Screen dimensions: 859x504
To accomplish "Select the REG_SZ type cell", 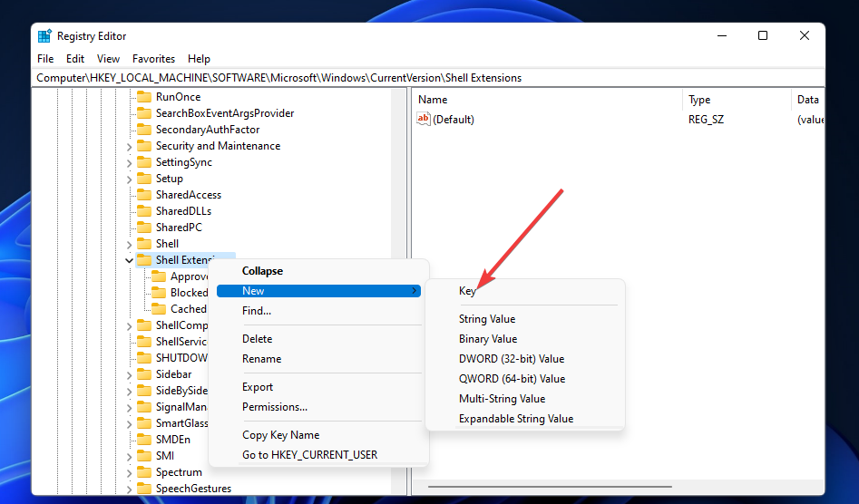I will tap(706, 120).
